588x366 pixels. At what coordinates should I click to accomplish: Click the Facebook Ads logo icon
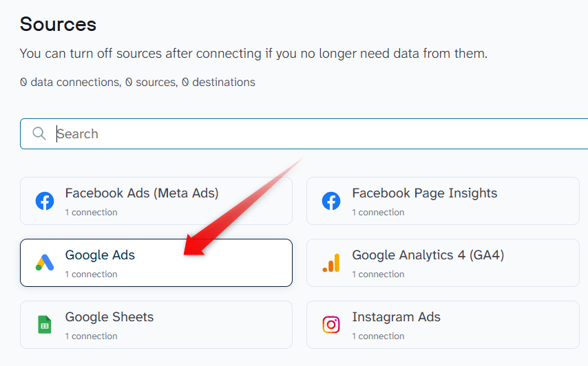tap(45, 201)
